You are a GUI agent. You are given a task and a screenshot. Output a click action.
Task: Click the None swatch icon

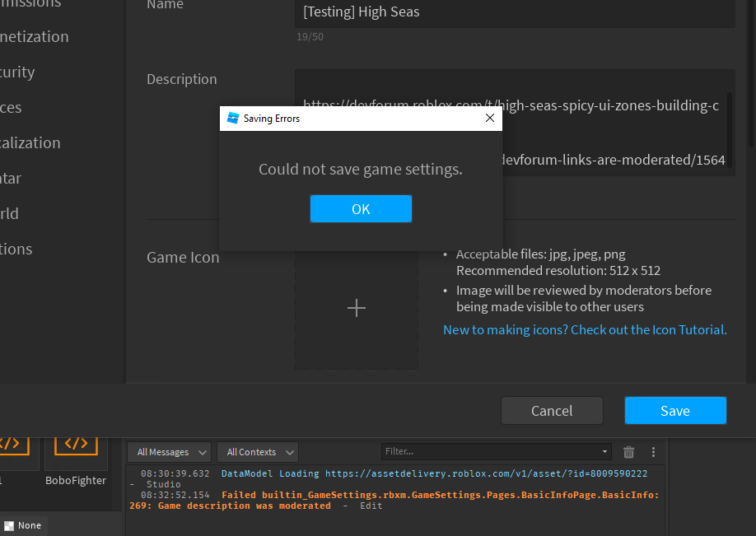click(x=9, y=525)
